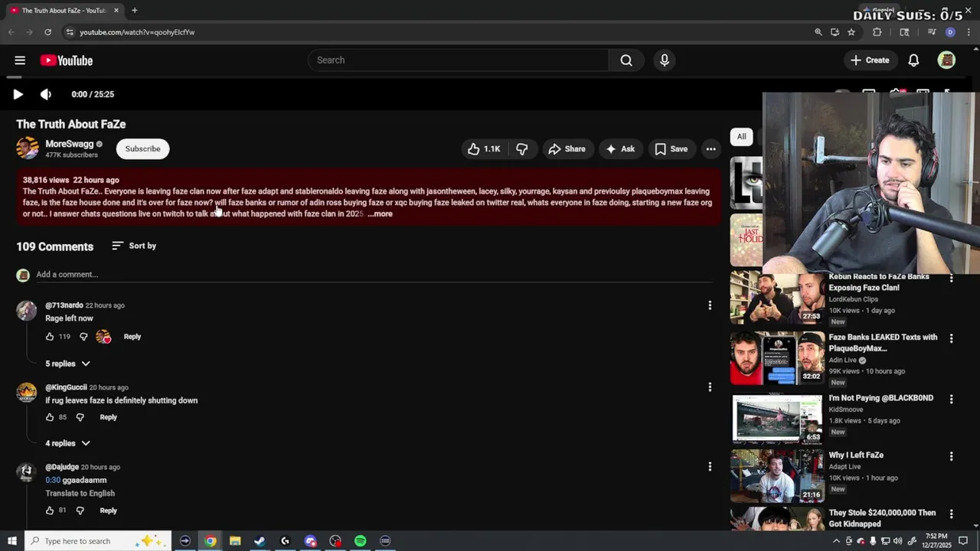Play the video
The image size is (980, 551).
(x=18, y=94)
